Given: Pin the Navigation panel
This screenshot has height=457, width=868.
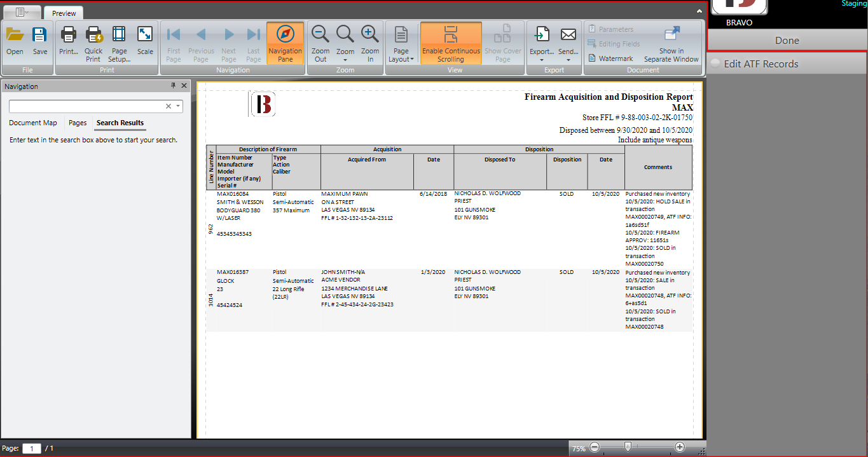Looking at the screenshot, I should (x=173, y=86).
